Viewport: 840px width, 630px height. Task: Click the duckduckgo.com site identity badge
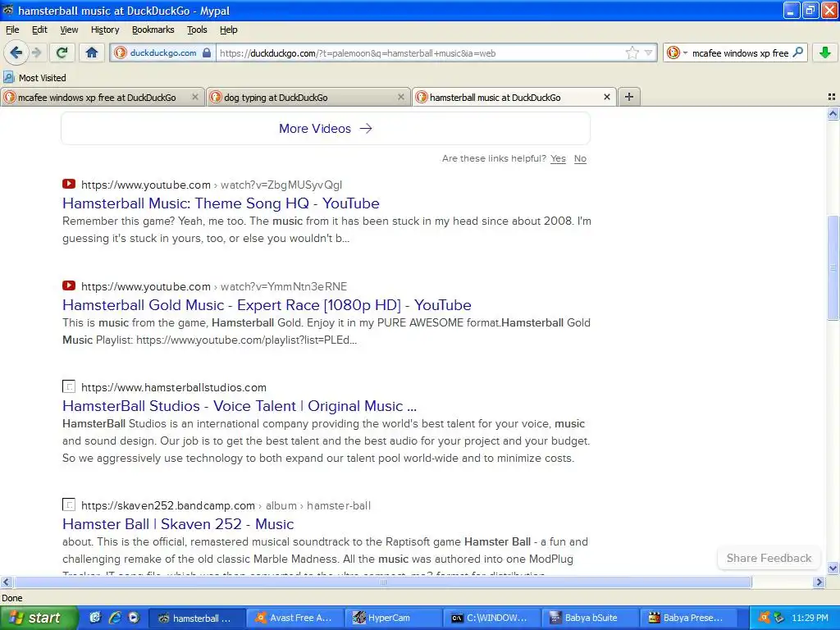(163, 52)
